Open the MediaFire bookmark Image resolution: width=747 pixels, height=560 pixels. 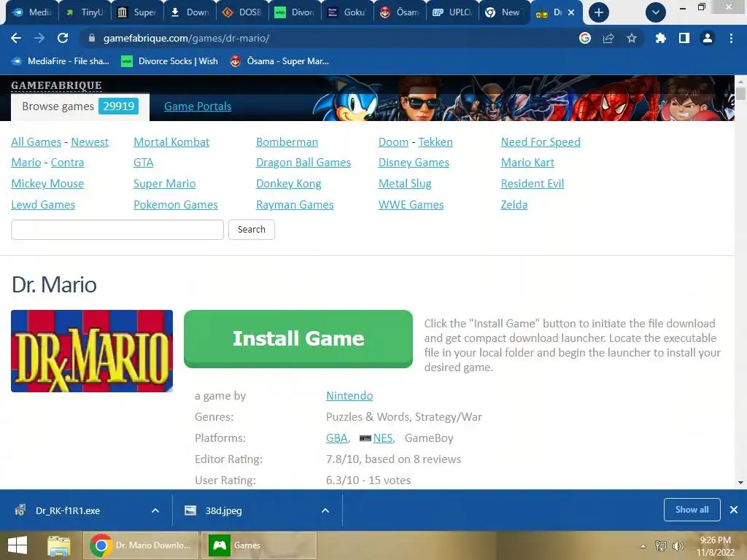pos(60,61)
